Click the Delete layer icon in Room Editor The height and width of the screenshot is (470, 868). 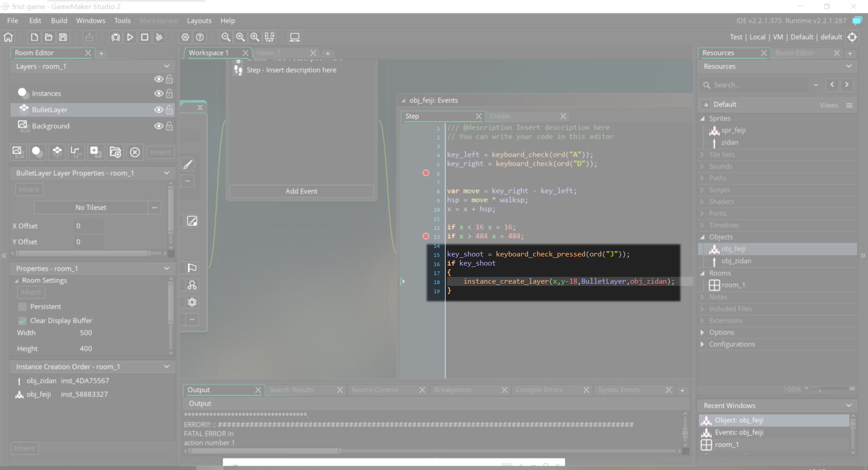click(x=135, y=152)
